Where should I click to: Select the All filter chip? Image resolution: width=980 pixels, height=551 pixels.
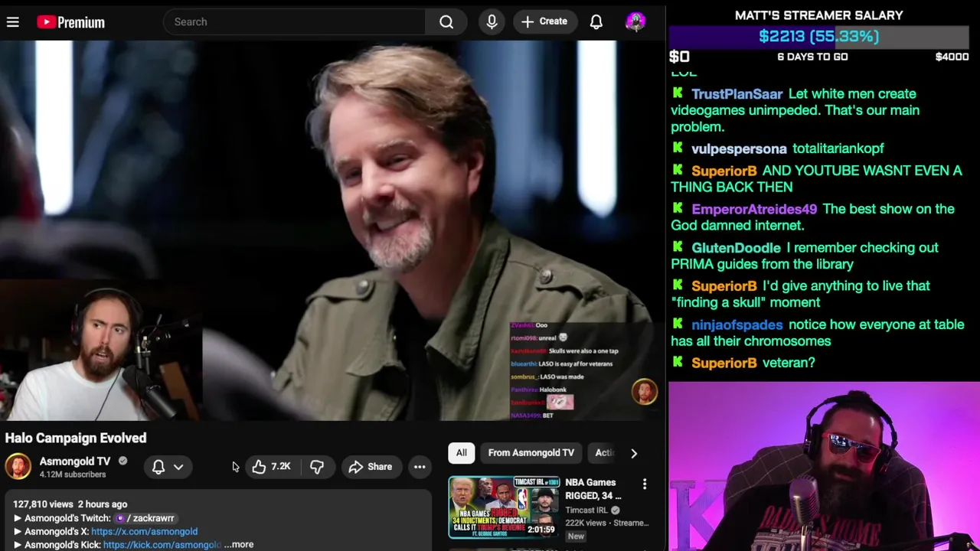click(x=462, y=453)
